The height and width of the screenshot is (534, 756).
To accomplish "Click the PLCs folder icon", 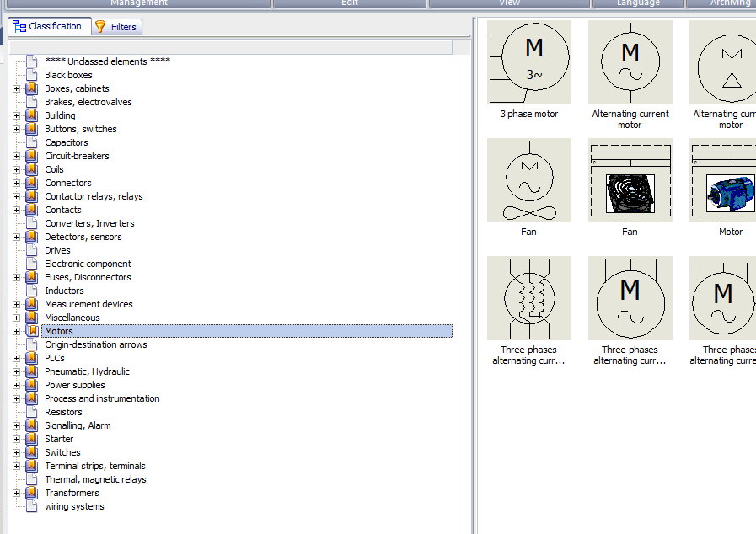I will [x=32, y=358].
